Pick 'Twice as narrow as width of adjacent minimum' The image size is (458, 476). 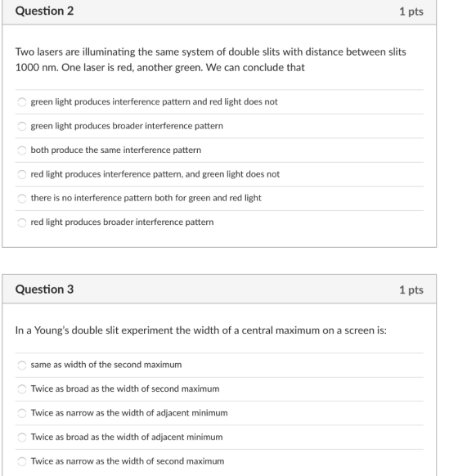(x=22, y=413)
